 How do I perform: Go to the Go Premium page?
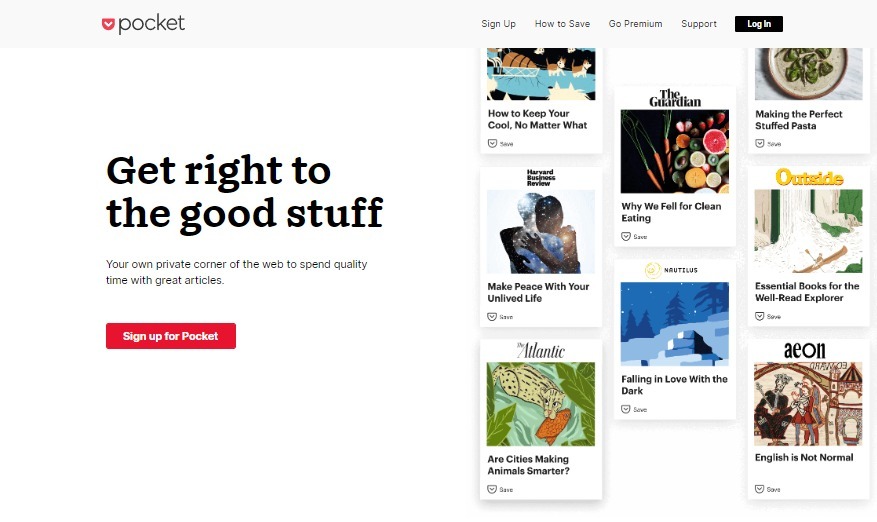[635, 24]
